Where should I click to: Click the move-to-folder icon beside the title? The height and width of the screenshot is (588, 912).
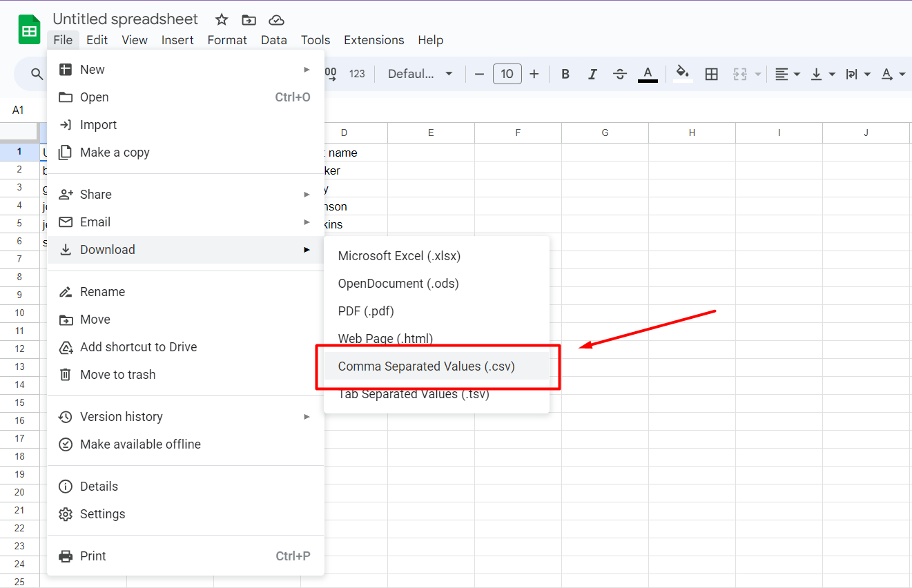[249, 19]
